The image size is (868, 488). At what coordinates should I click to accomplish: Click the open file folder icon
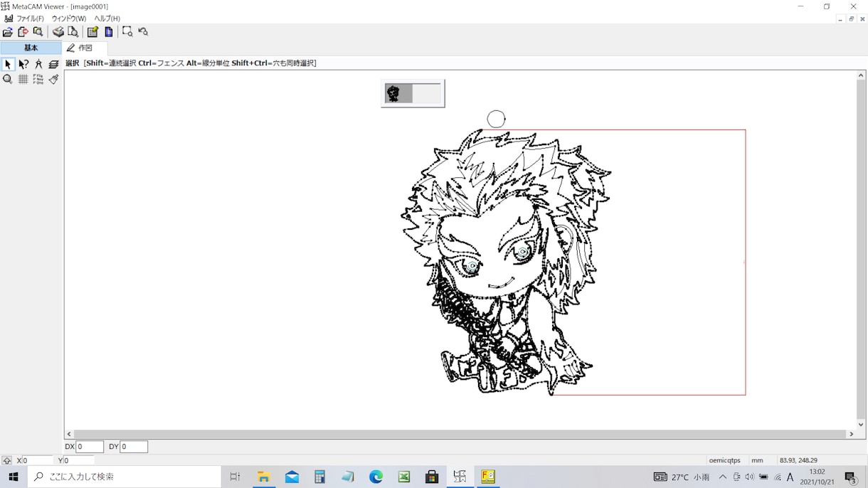(x=8, y=32)
